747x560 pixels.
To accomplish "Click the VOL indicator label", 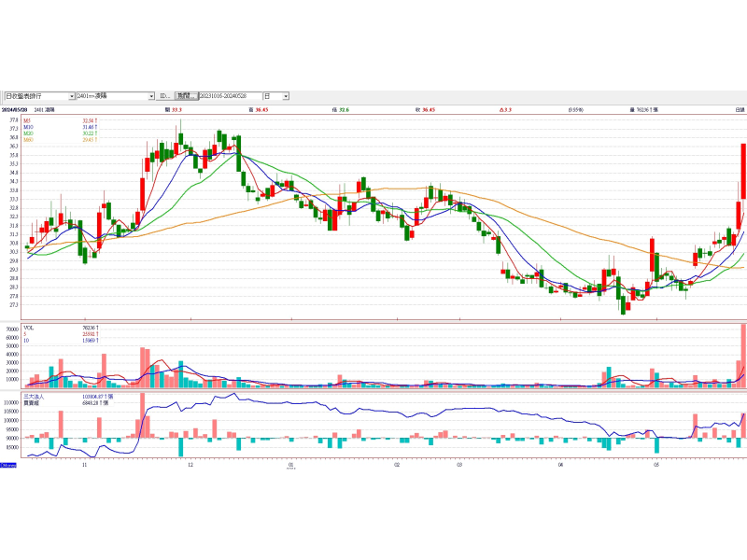I will coord(29,328).
